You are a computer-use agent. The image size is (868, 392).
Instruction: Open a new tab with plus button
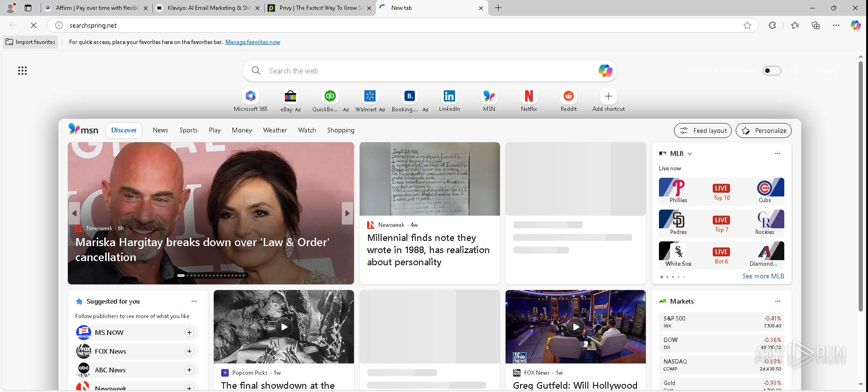(x=498, y=8)
